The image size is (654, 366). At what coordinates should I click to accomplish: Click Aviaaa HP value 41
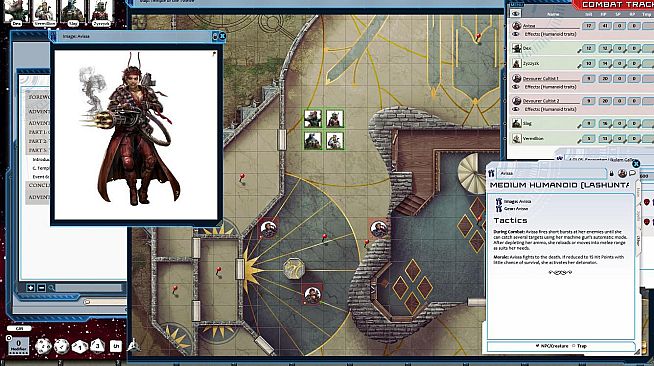pos(605,26)
